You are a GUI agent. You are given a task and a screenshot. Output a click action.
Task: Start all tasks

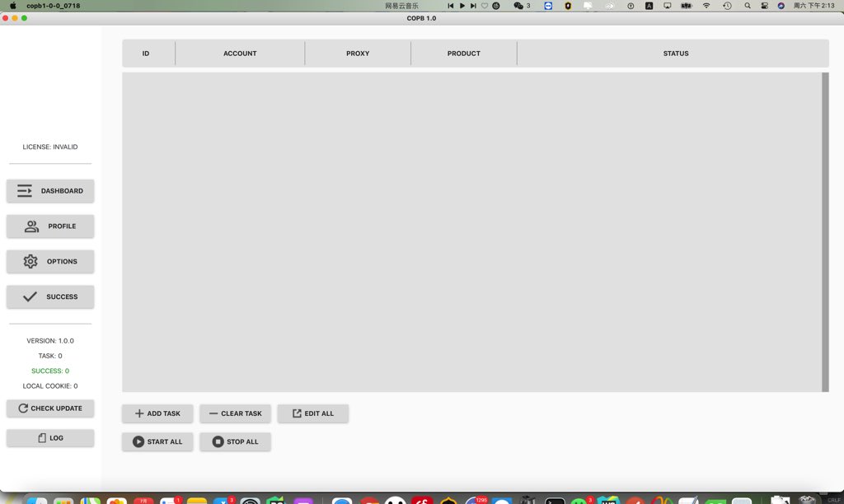[x=157, y=441]
